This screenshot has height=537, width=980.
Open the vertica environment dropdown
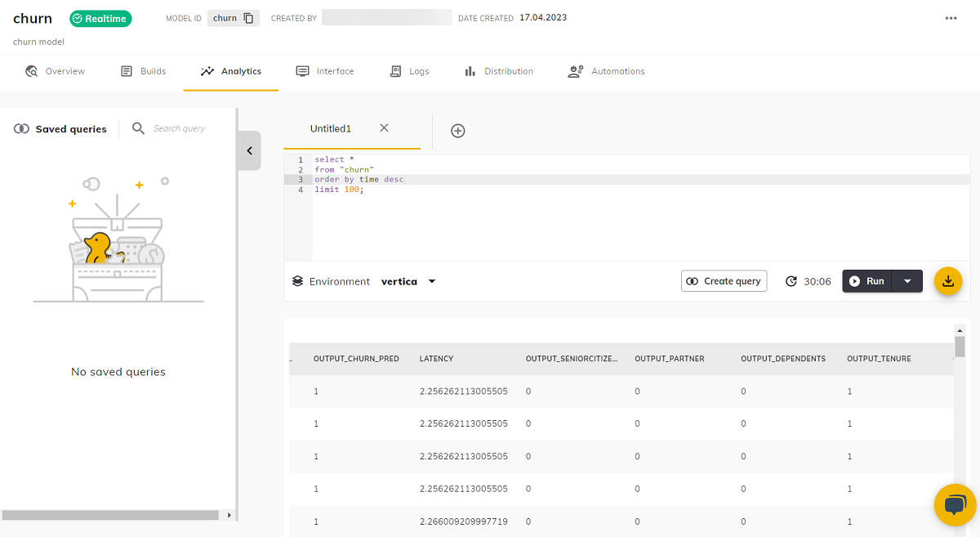(x=408, y=281)
